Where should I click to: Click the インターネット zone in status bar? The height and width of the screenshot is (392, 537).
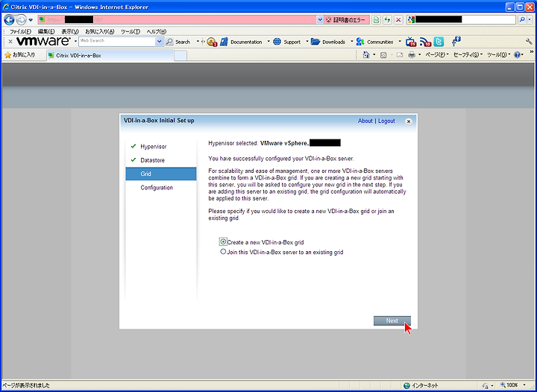421,385
